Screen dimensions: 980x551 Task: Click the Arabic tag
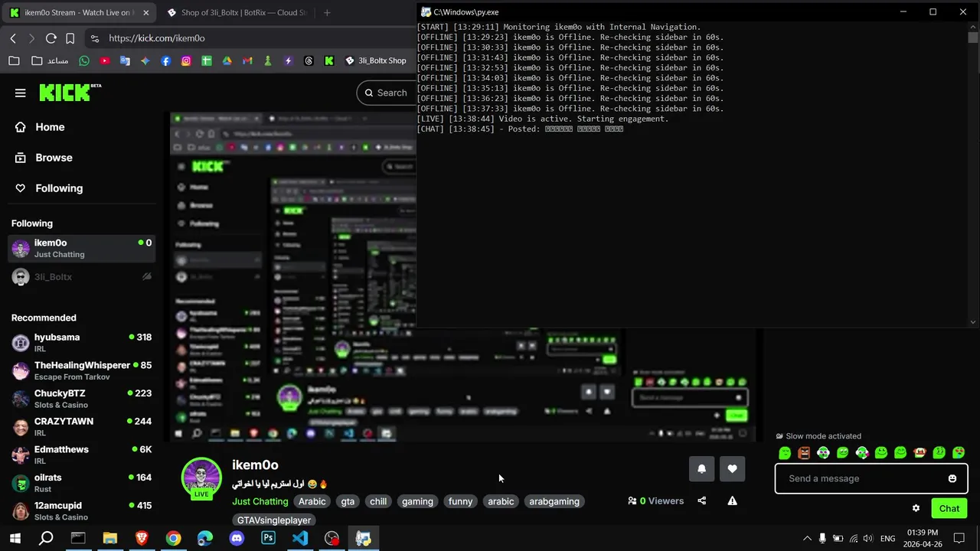click(312, 501)
